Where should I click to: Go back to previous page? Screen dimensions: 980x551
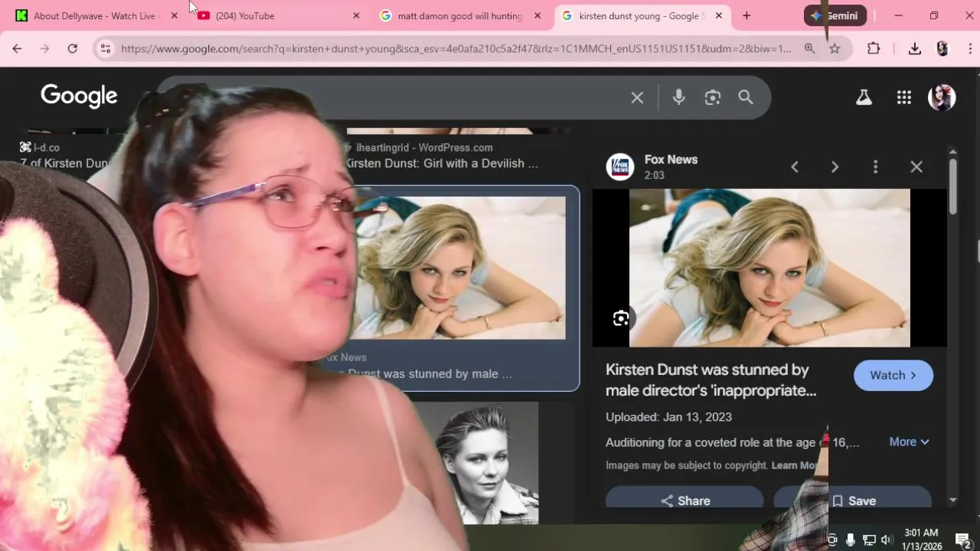[x=17, y=49]
